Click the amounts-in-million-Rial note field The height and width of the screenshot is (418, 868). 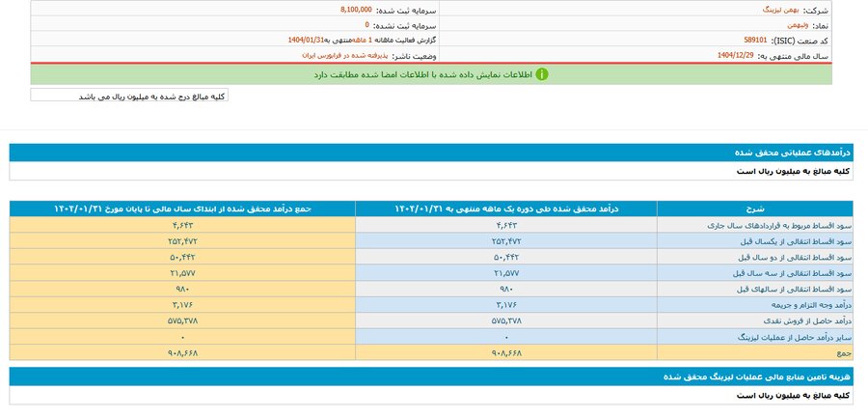pos(129,96)
